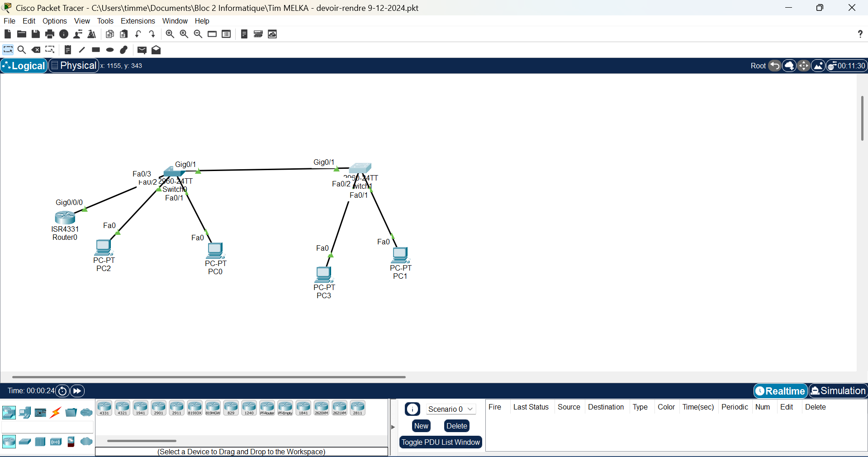Expand the PDU list panel arrow

[393, 427]
